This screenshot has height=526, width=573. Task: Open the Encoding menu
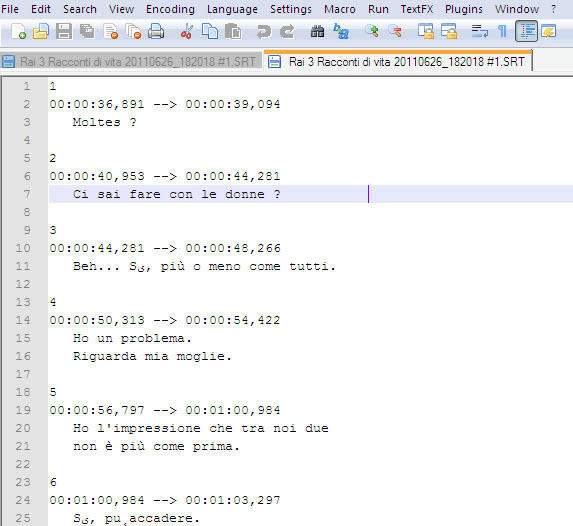170,9
